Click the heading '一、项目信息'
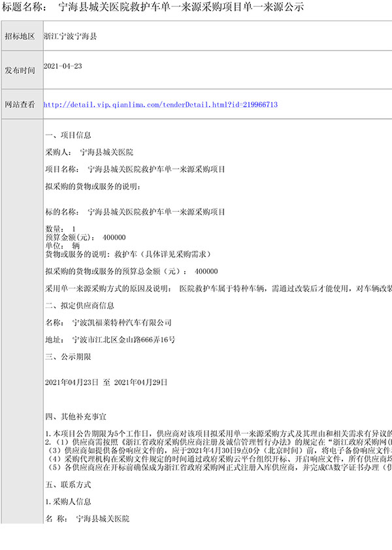The width and height of the screenshot is (392, 550). 69,135
